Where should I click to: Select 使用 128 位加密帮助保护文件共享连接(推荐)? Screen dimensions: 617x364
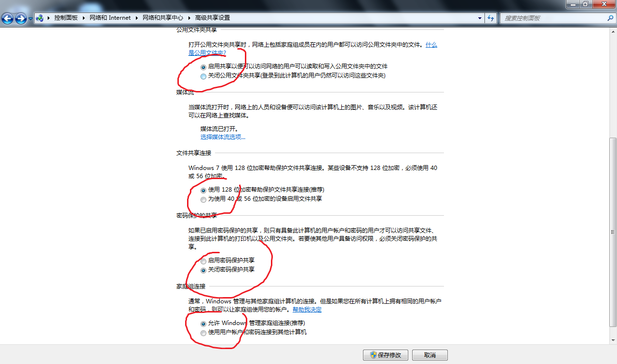262,190
